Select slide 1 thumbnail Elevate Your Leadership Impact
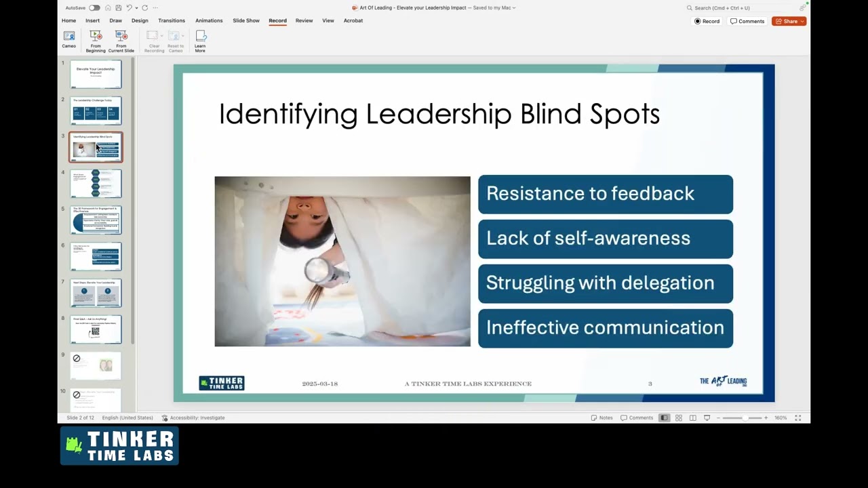868x488 pixels. click(96, 75)
